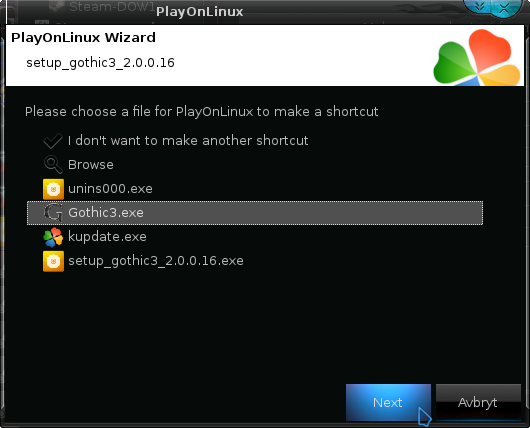Click the Gothic G icon
The height and width of the screenshot is (428, 530).
click(53, 213)
